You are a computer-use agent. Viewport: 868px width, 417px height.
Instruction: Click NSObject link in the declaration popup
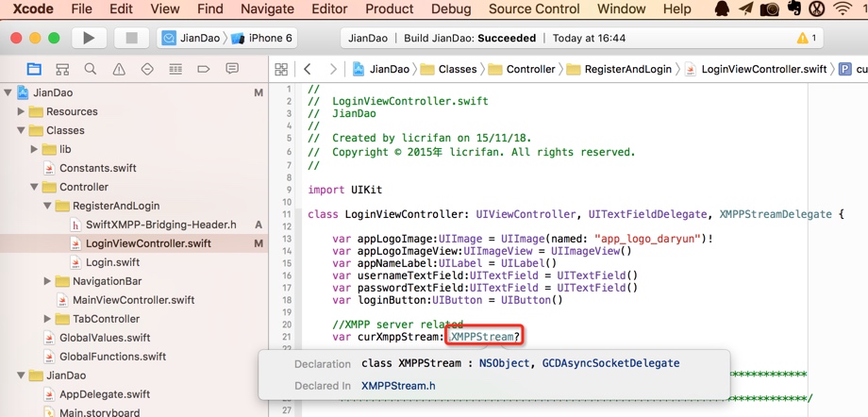point(503,363)
